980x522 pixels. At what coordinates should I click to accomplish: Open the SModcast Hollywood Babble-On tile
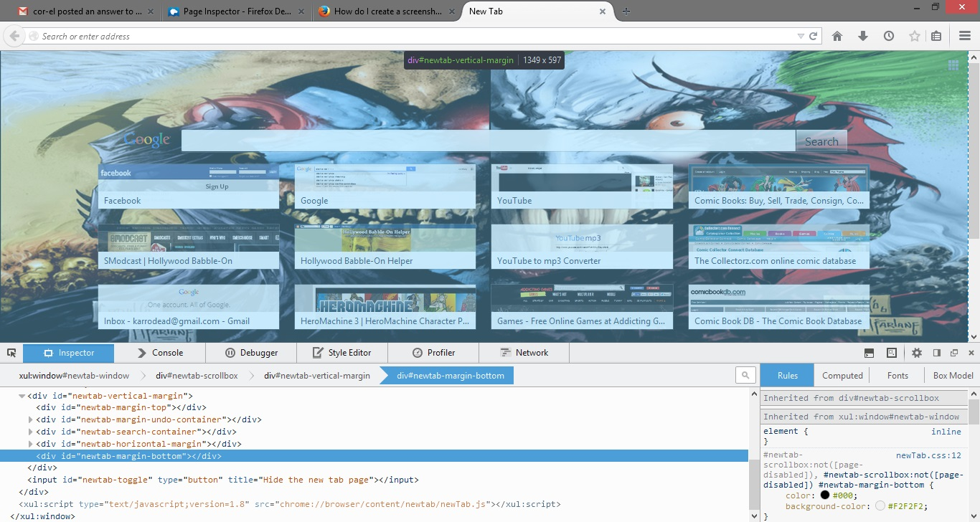[189, 247]
